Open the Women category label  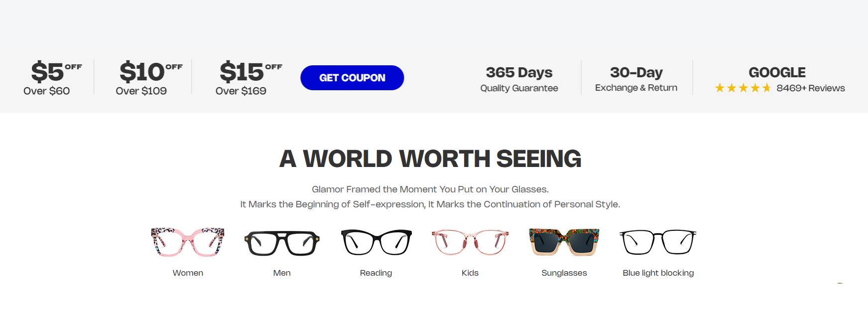[x=188, y=273]
